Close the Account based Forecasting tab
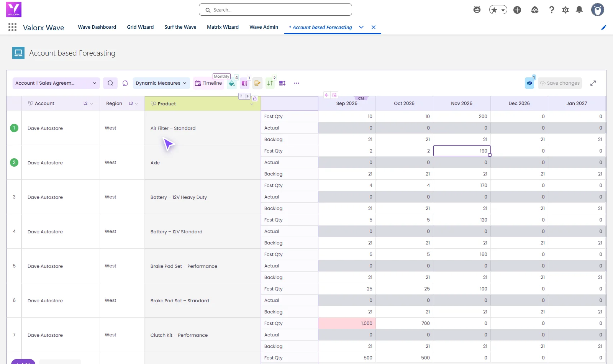The image size is (613, 364). pos(374,27)
